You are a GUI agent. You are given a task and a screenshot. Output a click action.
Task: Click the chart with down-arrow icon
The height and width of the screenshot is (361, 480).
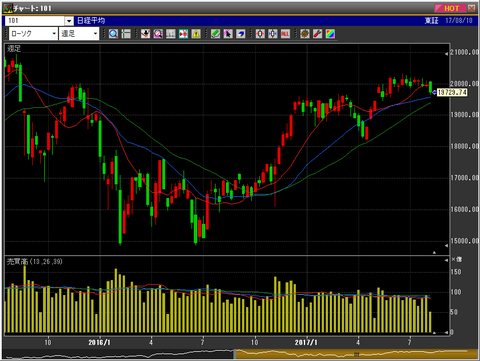145,34
